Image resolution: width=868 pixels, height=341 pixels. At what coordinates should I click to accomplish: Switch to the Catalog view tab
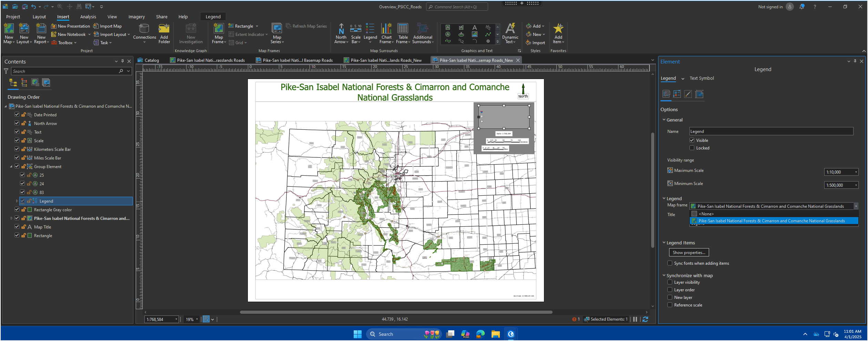point(149,60)
